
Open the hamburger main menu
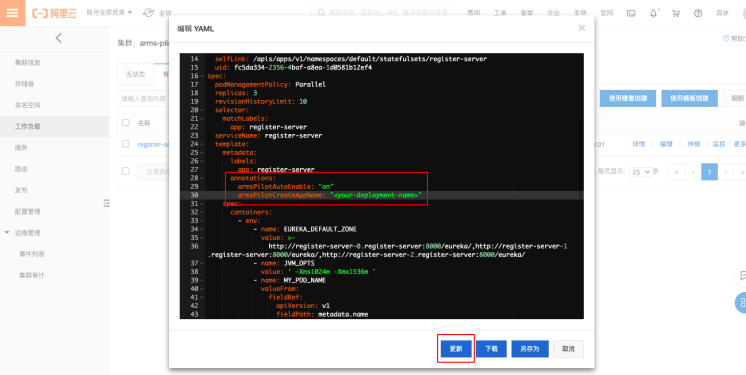[12, 13]
